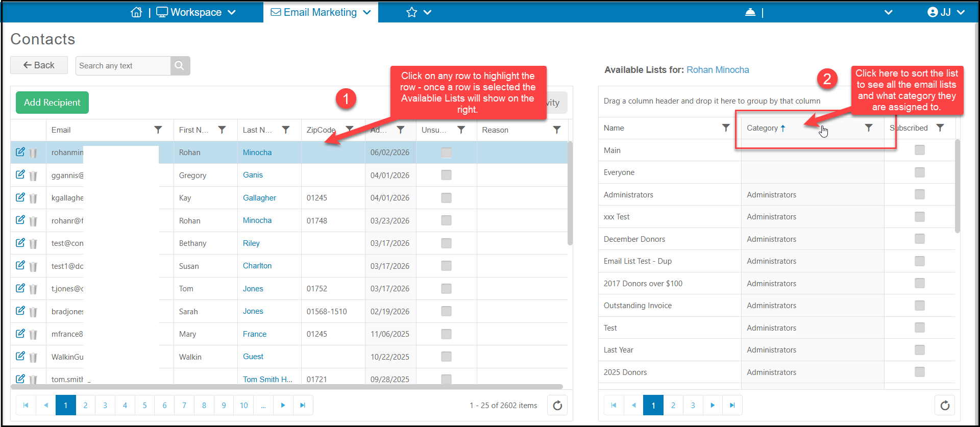Filter the First Name column

pos(222,130)
